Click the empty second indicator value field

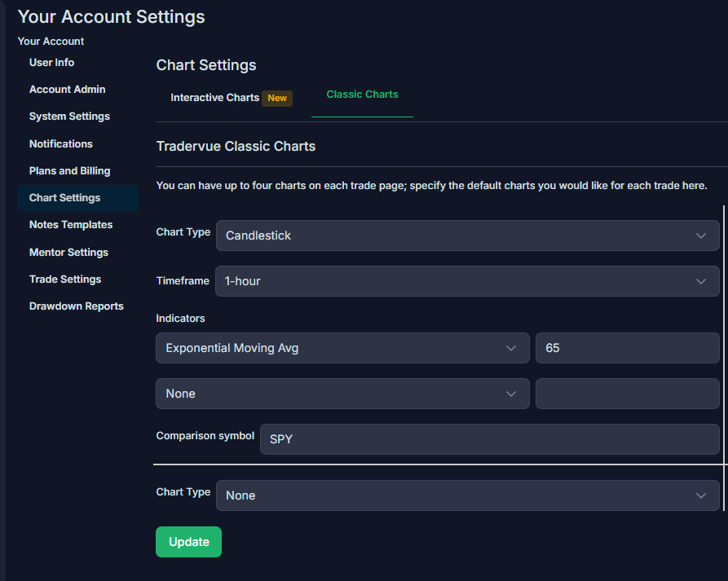[x=627, y=394]
